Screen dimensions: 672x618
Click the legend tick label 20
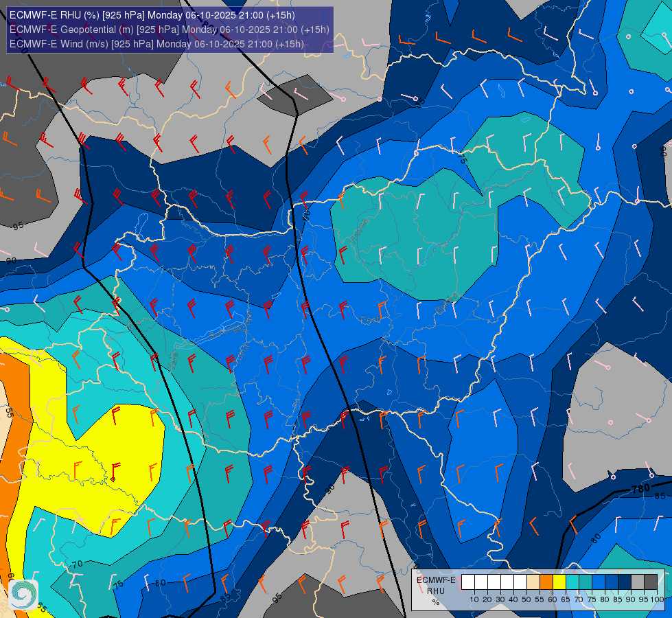click(487, 599)
